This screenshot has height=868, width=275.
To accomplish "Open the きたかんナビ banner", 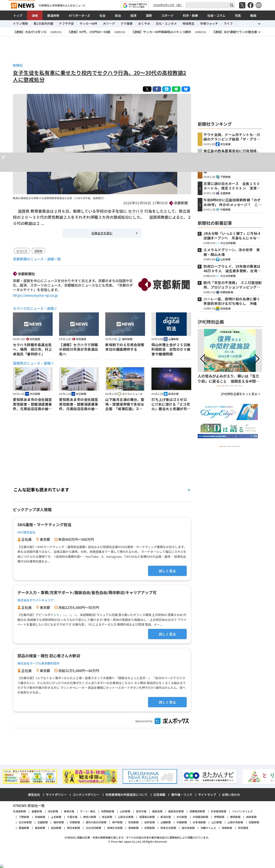I will (210, 776).
